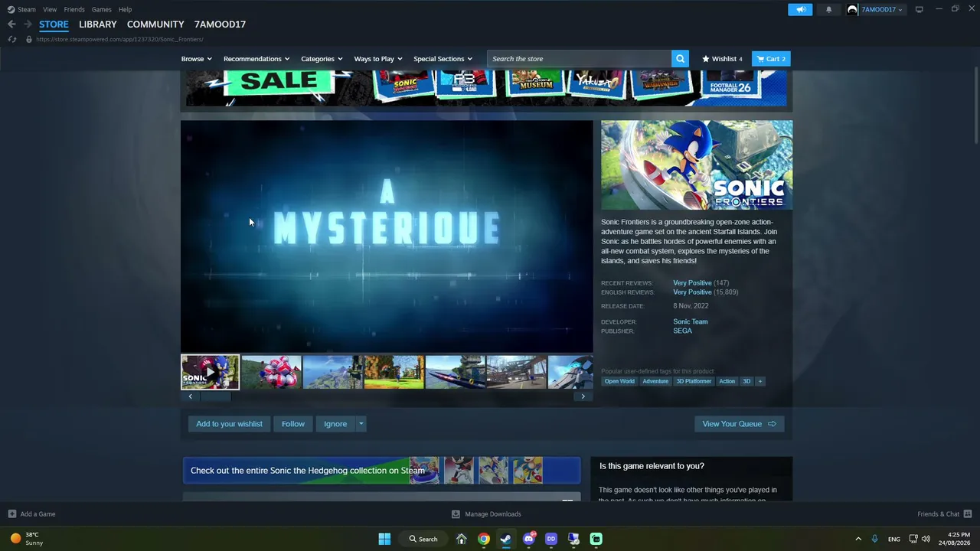
Task: Expand the Recommendations dropdown
Action: 256,59
